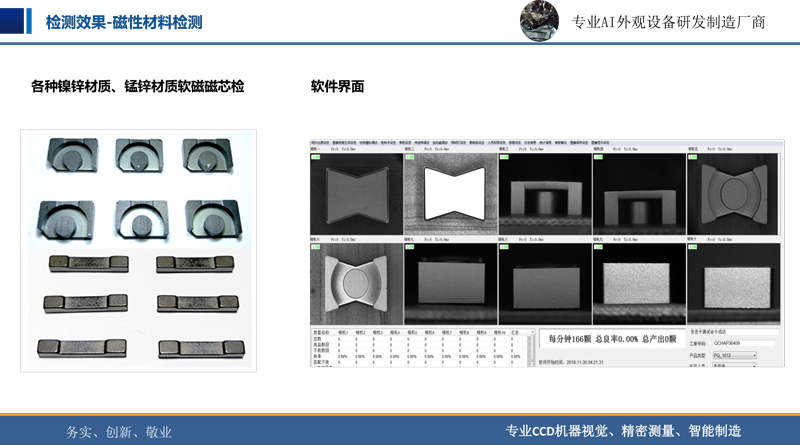The height and width of the screenshot is (445, 800).
Task: Click the green status badge in 相机九 view
Action: coord(598,247)
